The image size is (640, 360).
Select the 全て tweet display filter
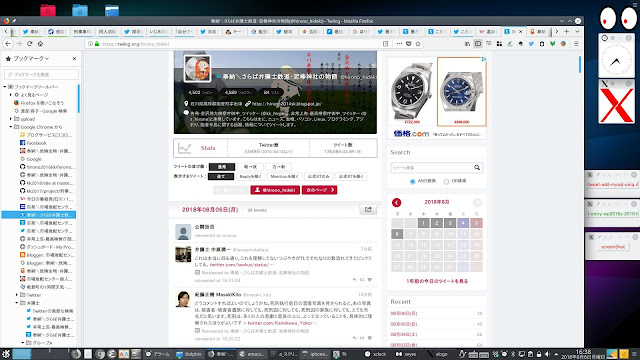click(x=221, y=177)
